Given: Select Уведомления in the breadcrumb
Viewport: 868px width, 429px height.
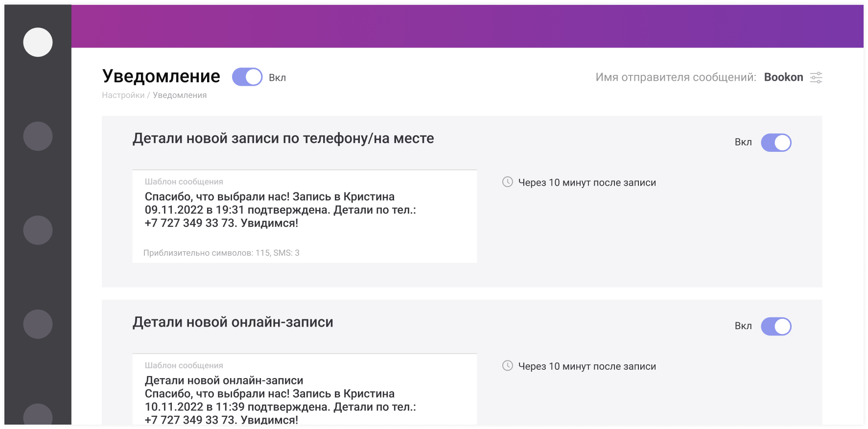Looking at the screenshot, I should [x=180, y=95].
